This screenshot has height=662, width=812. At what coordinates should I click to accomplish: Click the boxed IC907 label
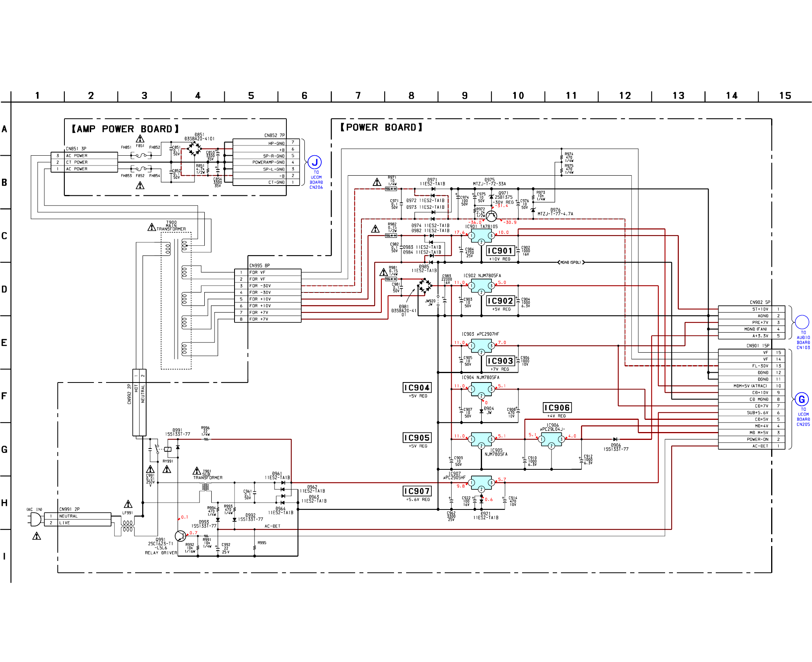(417, 491)
